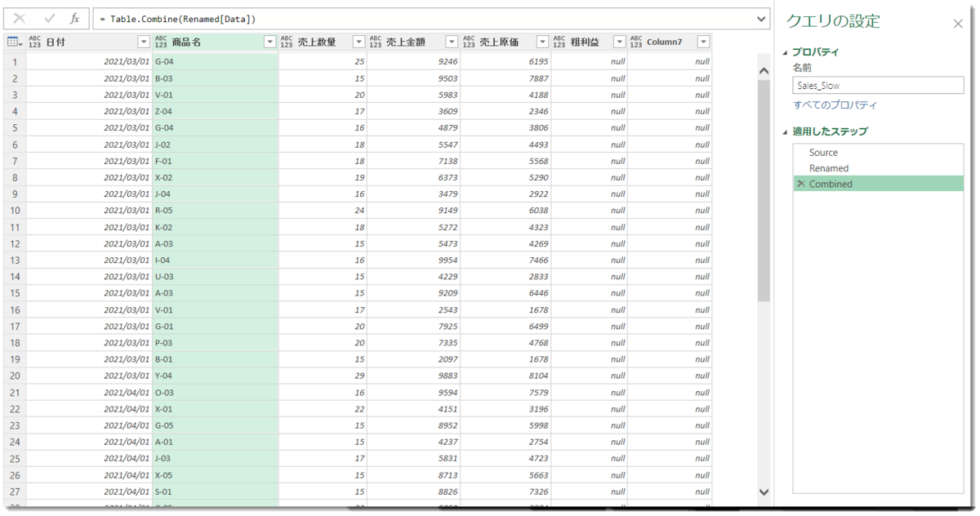Screen dimensions: 980x516
Task: Confirm formula with checkmark icon
Action: 49,18
